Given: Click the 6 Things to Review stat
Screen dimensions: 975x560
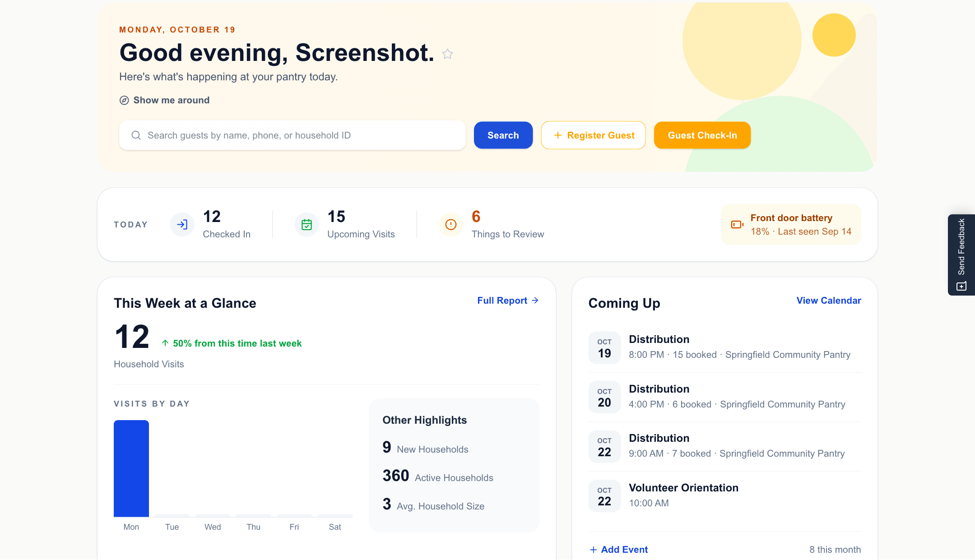Looking at the screenshot, I should click(492, 224).
